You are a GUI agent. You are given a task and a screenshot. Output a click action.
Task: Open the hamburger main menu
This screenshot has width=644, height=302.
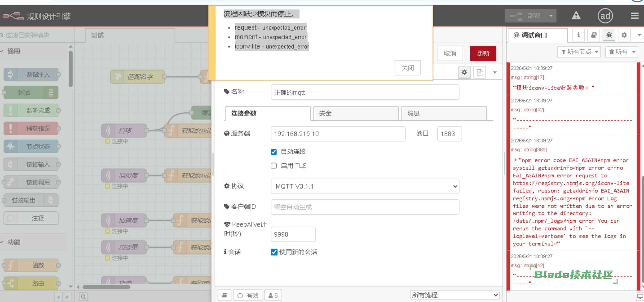tap(634, 16)
